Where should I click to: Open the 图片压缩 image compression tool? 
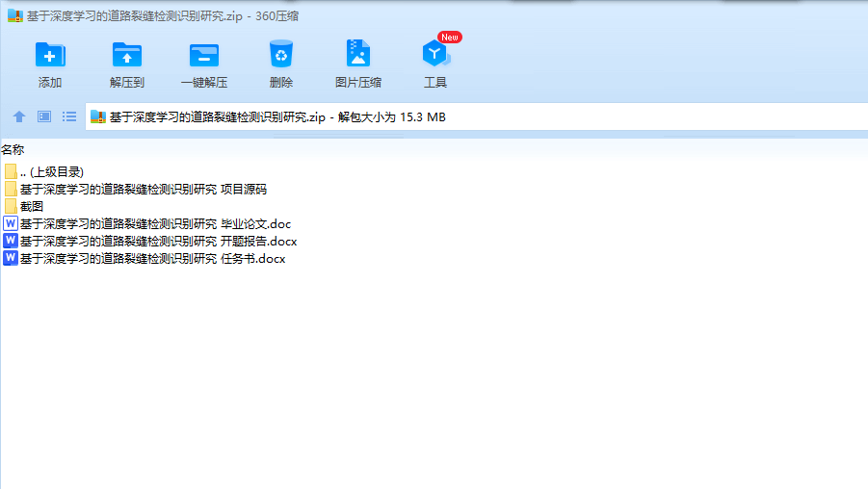[x=357, y=54]
